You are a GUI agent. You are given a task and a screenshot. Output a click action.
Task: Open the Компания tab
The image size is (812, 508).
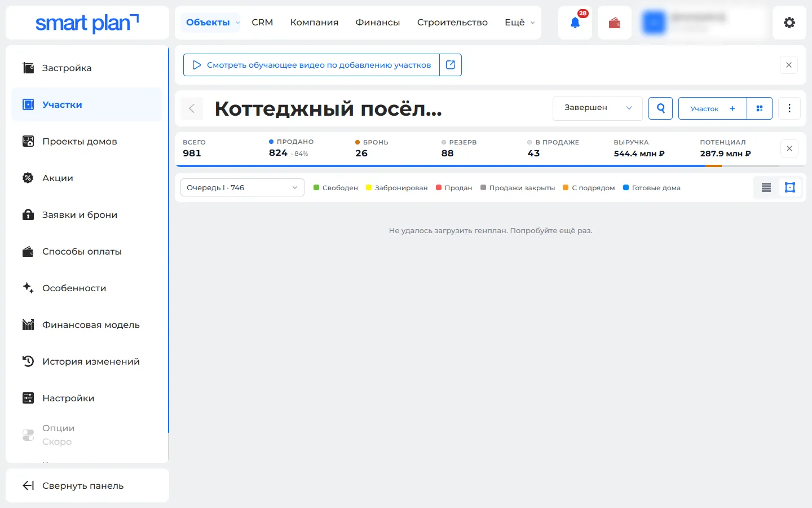point(314,23)
